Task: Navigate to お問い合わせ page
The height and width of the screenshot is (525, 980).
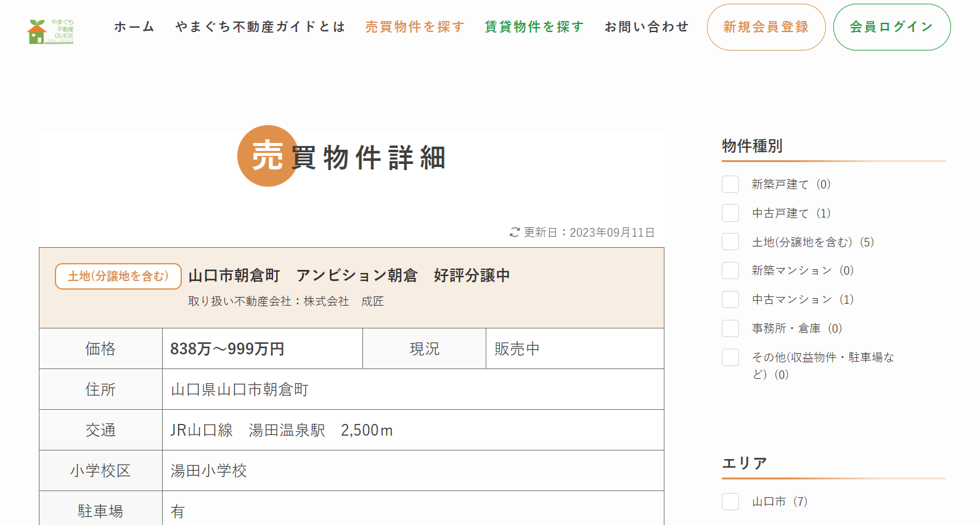Action: 647,27
